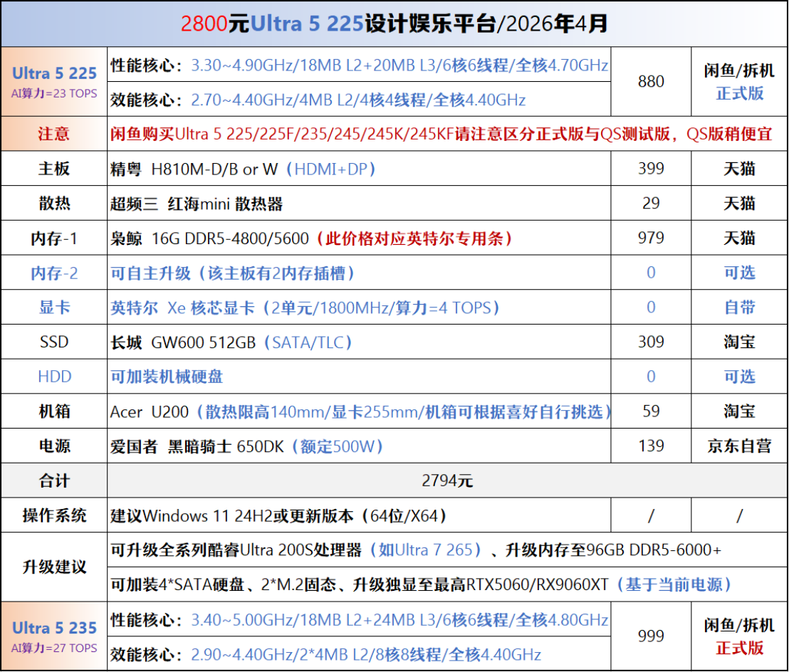This screenshot has width=789, height=672.
Task: Click memory price '979'
Action: pos(651,238)
